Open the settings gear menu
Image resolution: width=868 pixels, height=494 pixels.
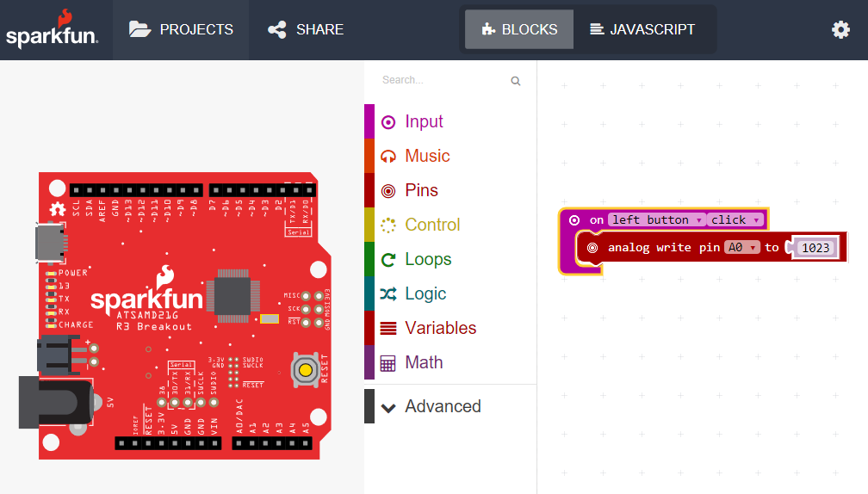840,29
